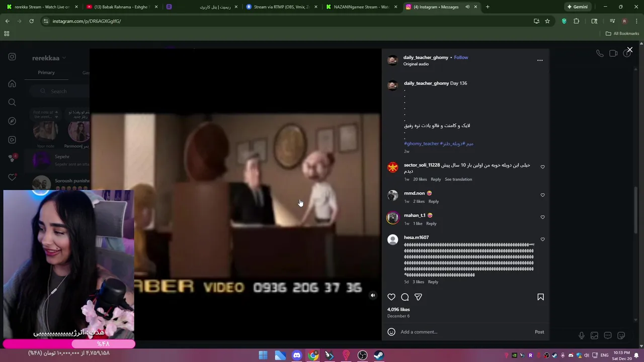Image resolution: width=644 pixels, height=362 pixels.
Task: Follow daily_teacher_ghomy
Action: click(x=461, y=57)
